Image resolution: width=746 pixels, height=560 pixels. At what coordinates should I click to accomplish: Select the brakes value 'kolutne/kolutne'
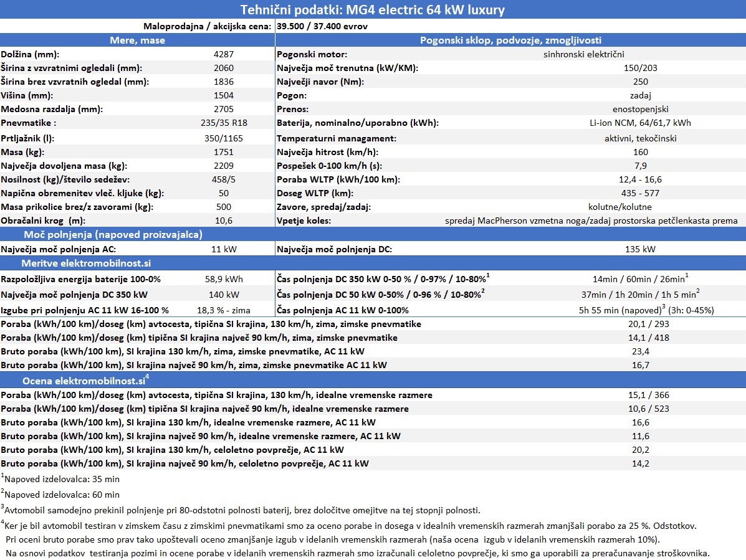click(620, 207)
